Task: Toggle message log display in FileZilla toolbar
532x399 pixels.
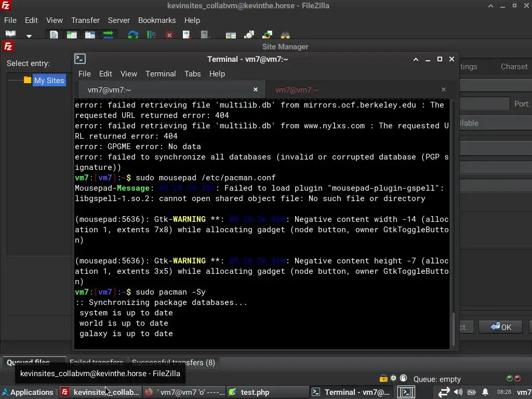Action: pos(54,34)
